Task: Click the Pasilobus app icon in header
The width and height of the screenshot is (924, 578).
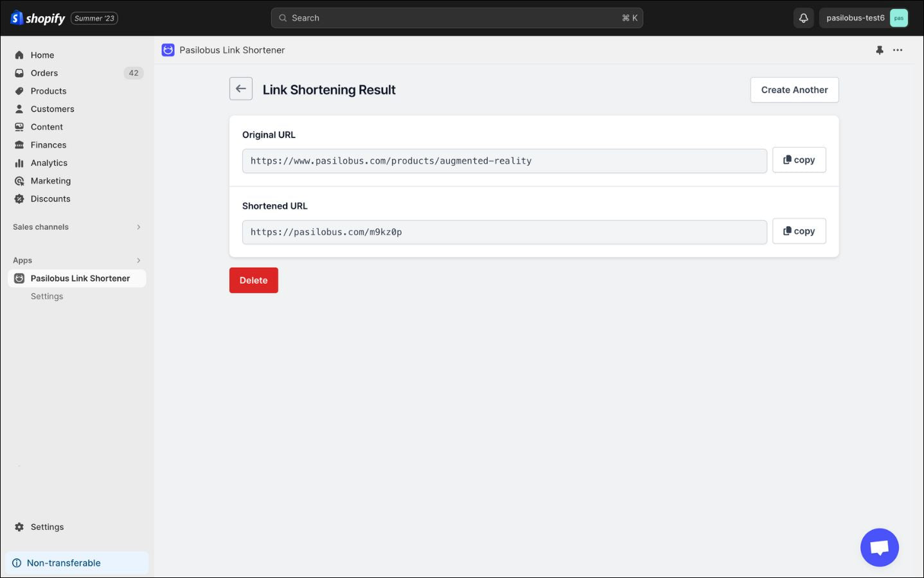Action: coord(168,50)
